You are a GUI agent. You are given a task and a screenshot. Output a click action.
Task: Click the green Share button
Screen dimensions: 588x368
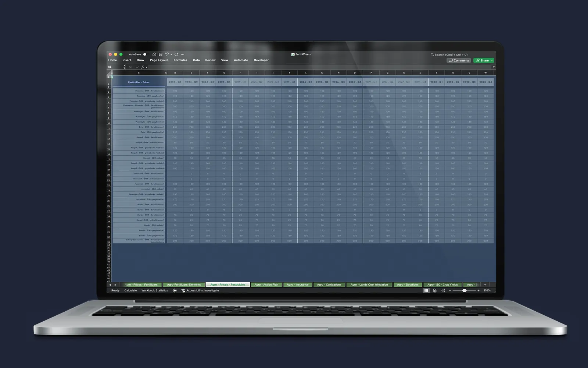click(483, 60)
